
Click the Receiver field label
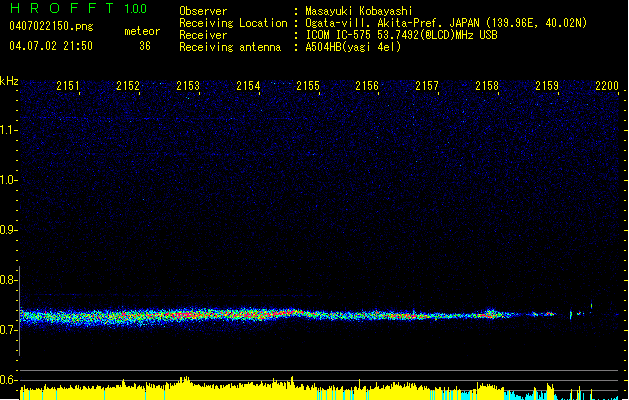203,35
